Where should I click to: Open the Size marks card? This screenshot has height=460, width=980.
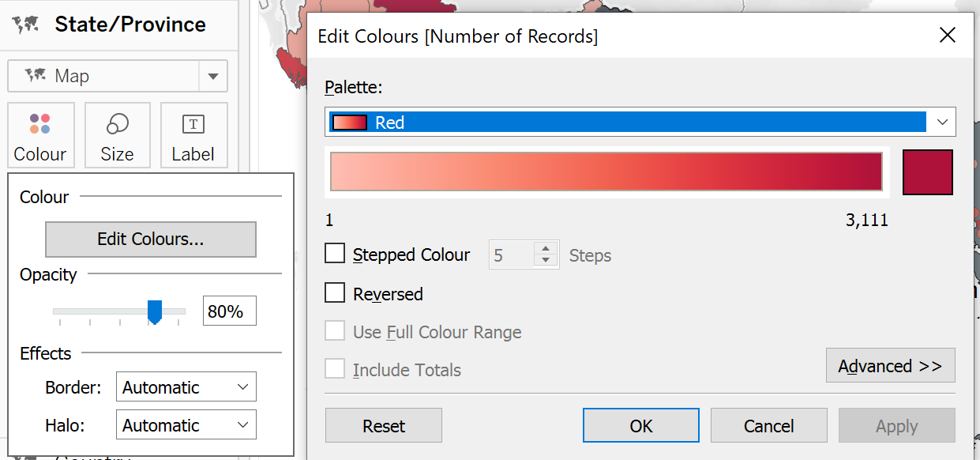117,135
